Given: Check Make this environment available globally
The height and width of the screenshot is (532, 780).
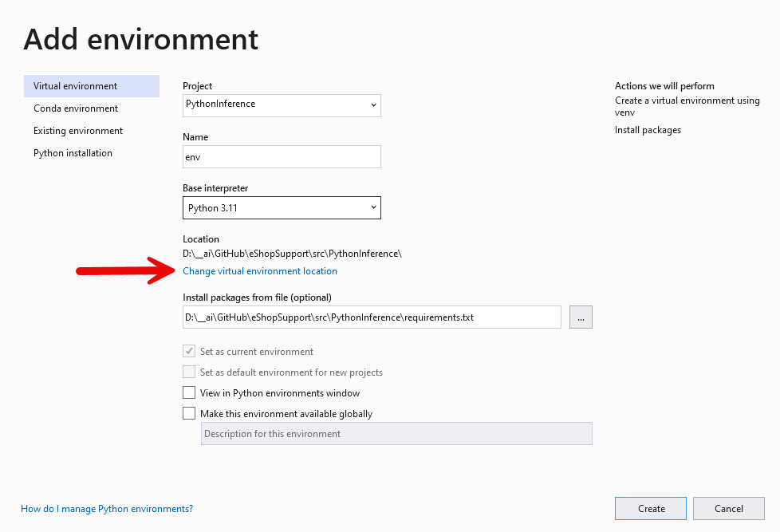Looking at the screenshot, I should click(189, 414).
